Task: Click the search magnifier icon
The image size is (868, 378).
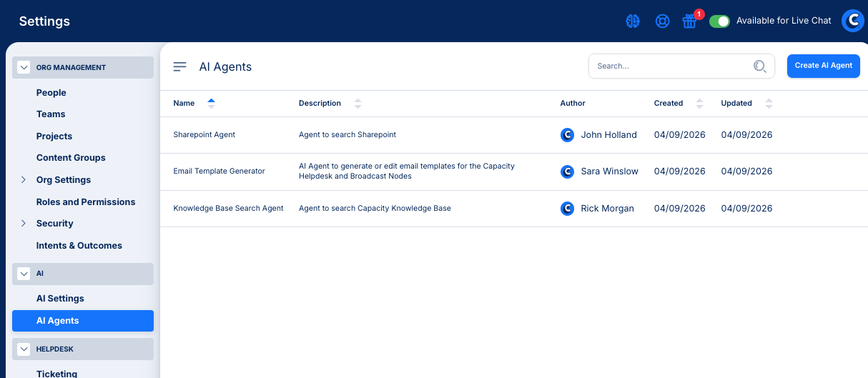Action: (x=759, y=66)
